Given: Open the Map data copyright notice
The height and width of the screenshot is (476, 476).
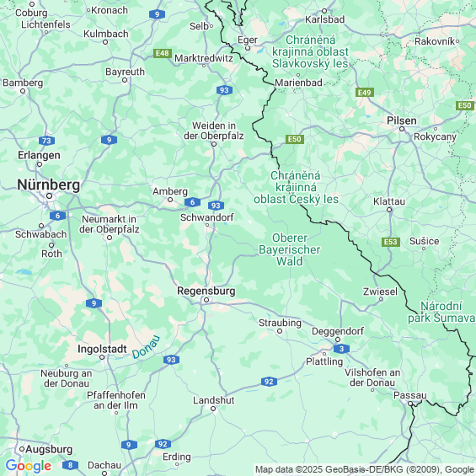Looking at the screenshot, I should pyautogui.click(x=365, y=469).
